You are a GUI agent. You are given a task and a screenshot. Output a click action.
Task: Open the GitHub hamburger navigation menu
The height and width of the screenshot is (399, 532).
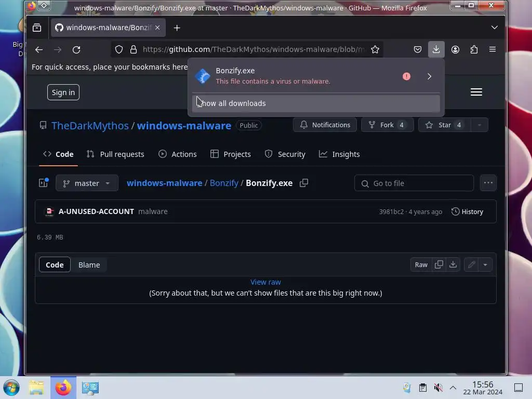tap(476, 92)
